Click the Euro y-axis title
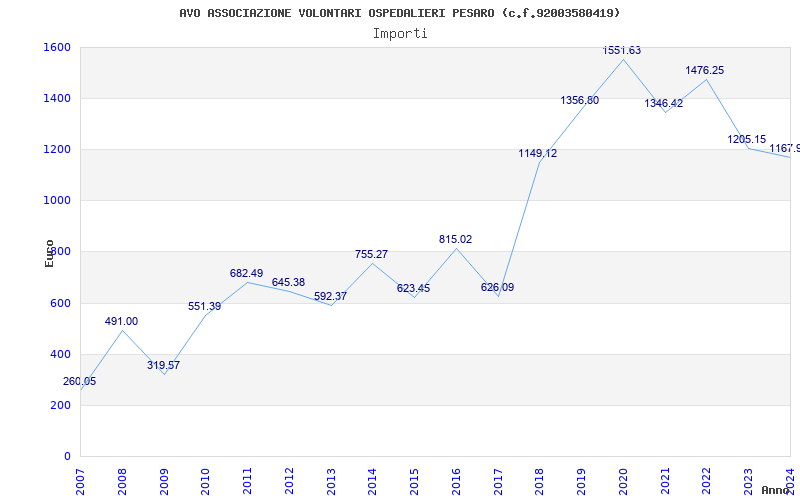 point(49,253)
